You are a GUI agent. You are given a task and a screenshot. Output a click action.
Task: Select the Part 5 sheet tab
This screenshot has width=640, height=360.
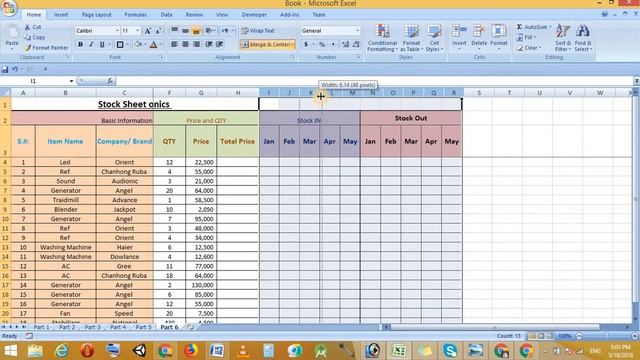pyautogui.click(x=143, y=327)
